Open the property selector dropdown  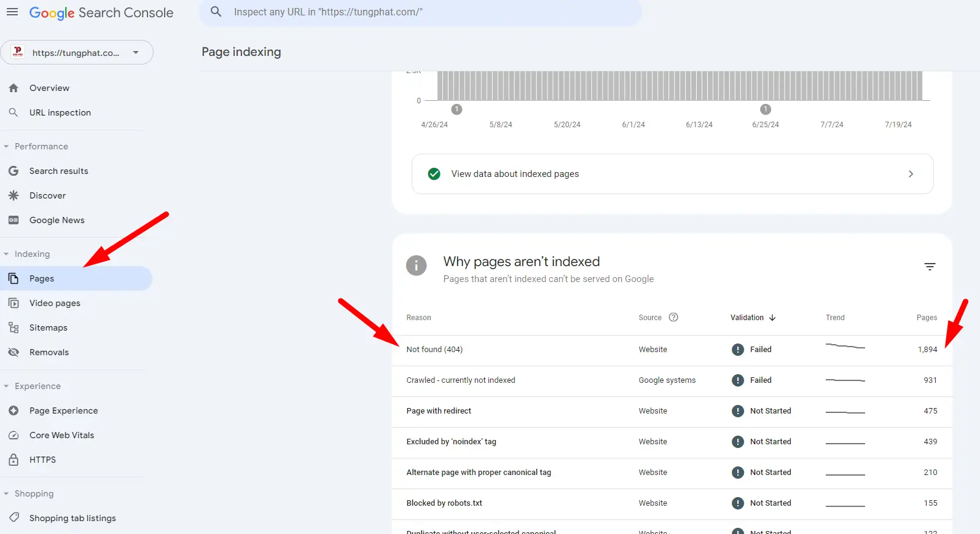77,52
